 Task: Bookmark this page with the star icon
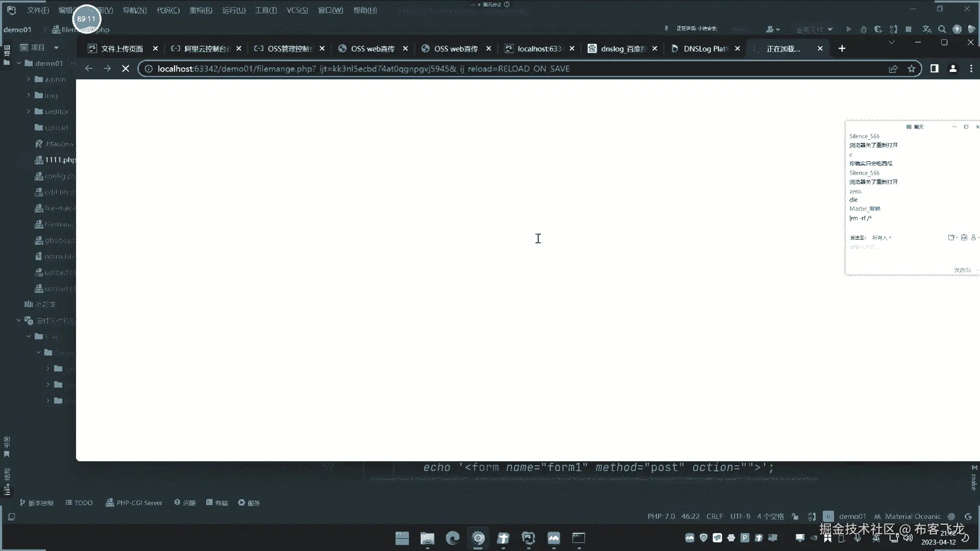[912, 68]
